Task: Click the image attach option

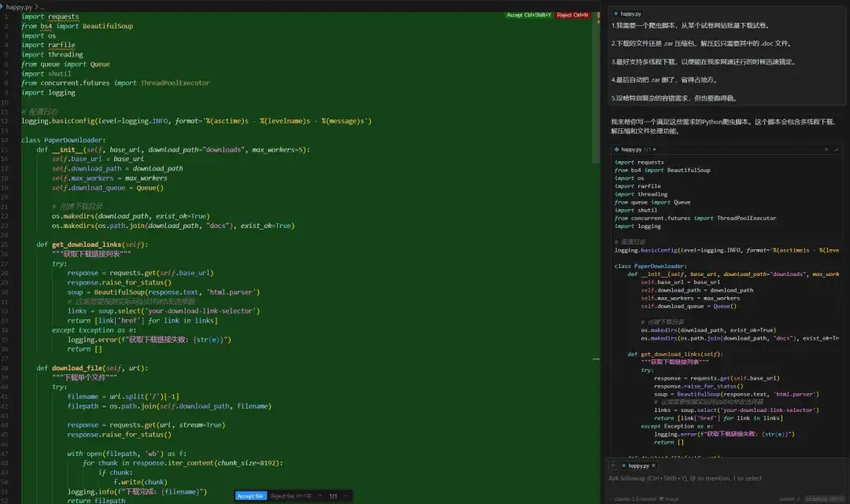Action: [x=668, y=499]
